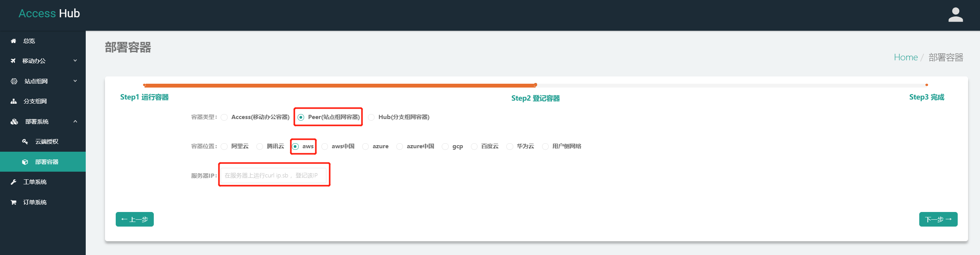Click the key icon for 云端授权

pos(25,142)
